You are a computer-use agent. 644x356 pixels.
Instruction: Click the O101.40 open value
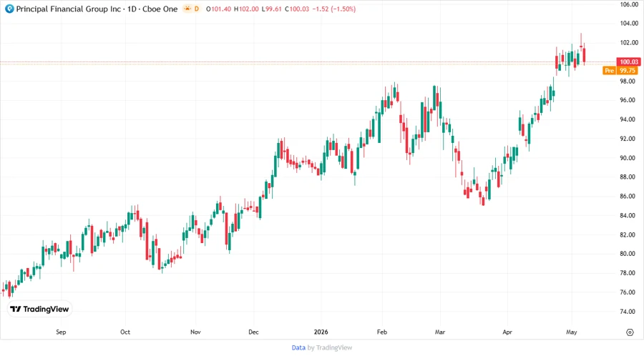coord(218,9)
